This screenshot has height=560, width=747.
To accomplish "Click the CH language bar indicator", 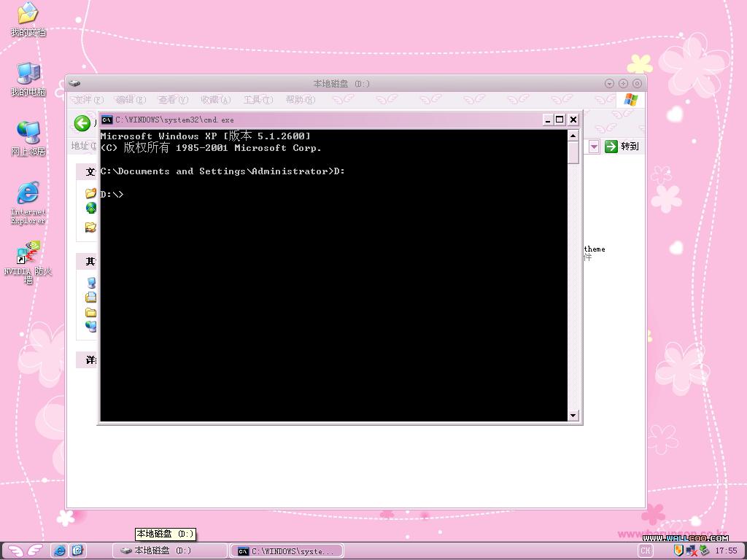I will click(645, 551).
